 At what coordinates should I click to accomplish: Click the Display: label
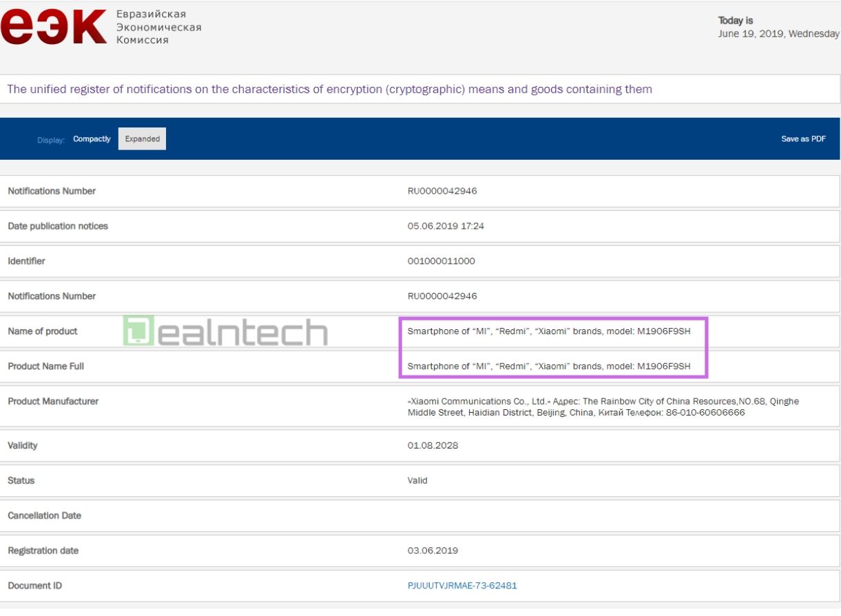tap(51, 140)
